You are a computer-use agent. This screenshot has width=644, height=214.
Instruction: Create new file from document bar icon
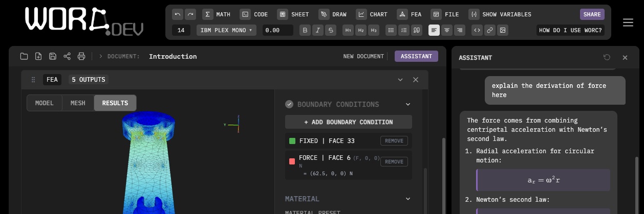click(38, 56)
